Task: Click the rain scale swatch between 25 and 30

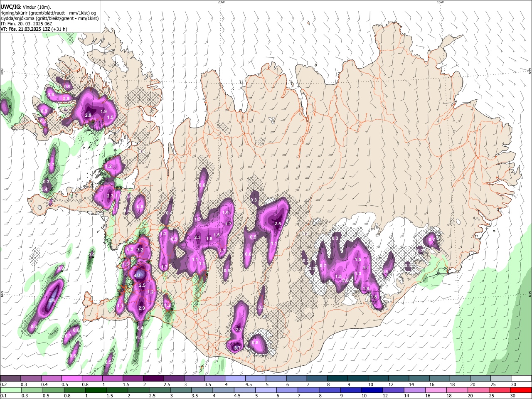Action: 500,390
